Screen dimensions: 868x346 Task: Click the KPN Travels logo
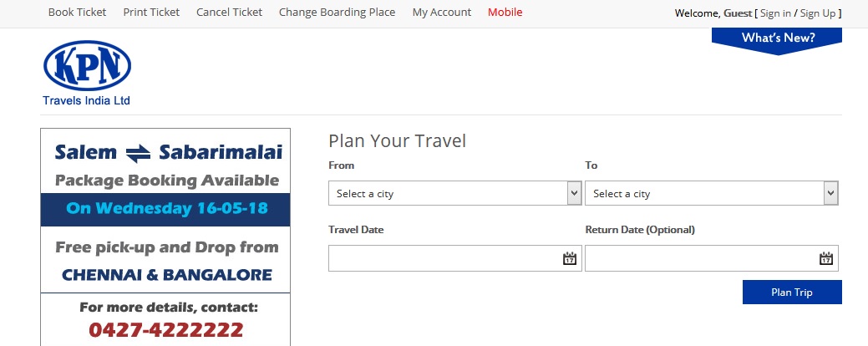pos(87,73)
